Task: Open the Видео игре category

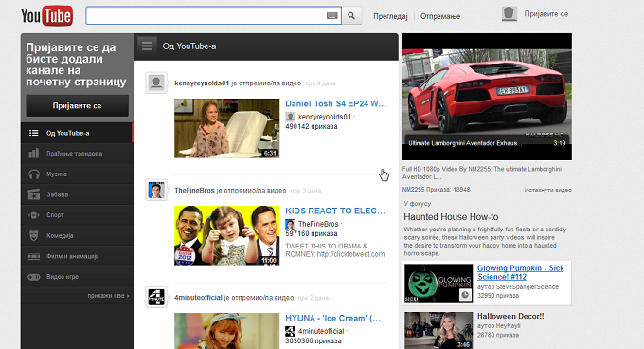Action: (78, 277)
